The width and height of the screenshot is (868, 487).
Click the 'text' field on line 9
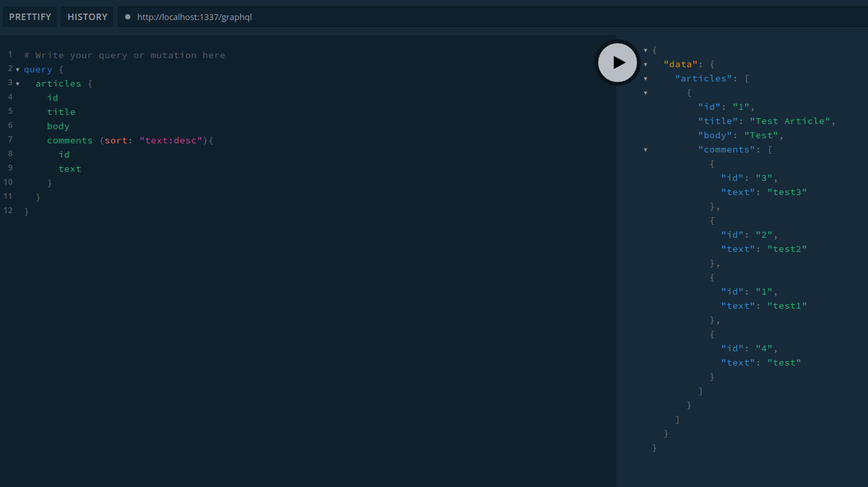tap(70, 169)
